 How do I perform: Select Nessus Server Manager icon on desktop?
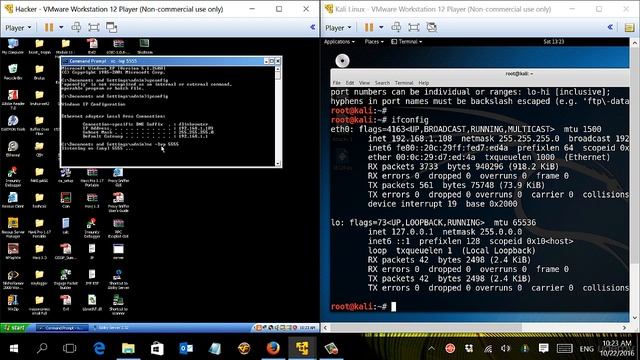13,228
